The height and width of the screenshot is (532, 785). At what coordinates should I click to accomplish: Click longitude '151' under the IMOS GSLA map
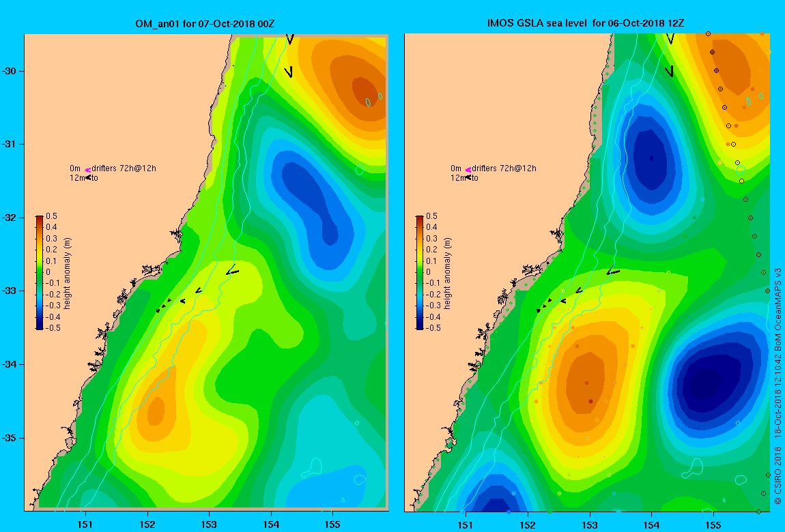pos(466,524)
